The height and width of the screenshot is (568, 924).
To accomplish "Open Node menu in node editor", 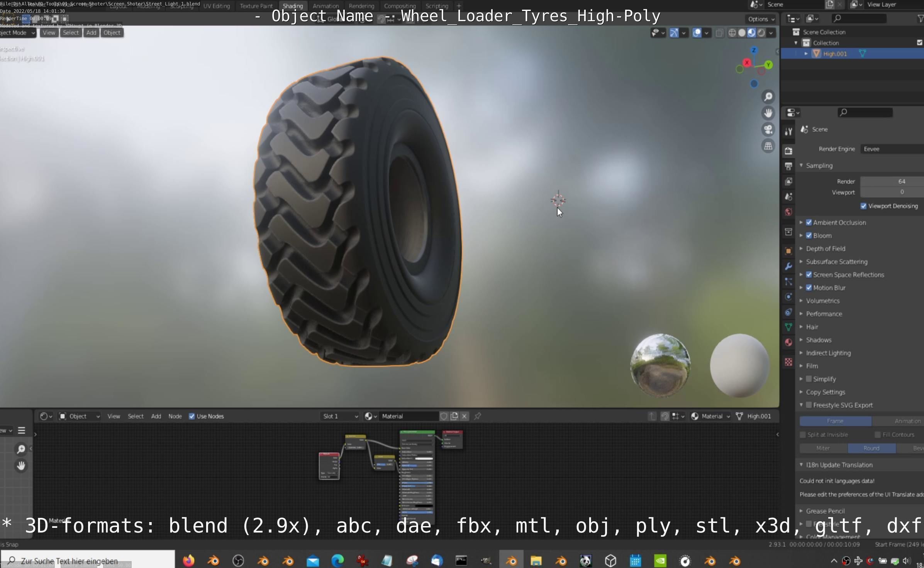I will point(175,416).
